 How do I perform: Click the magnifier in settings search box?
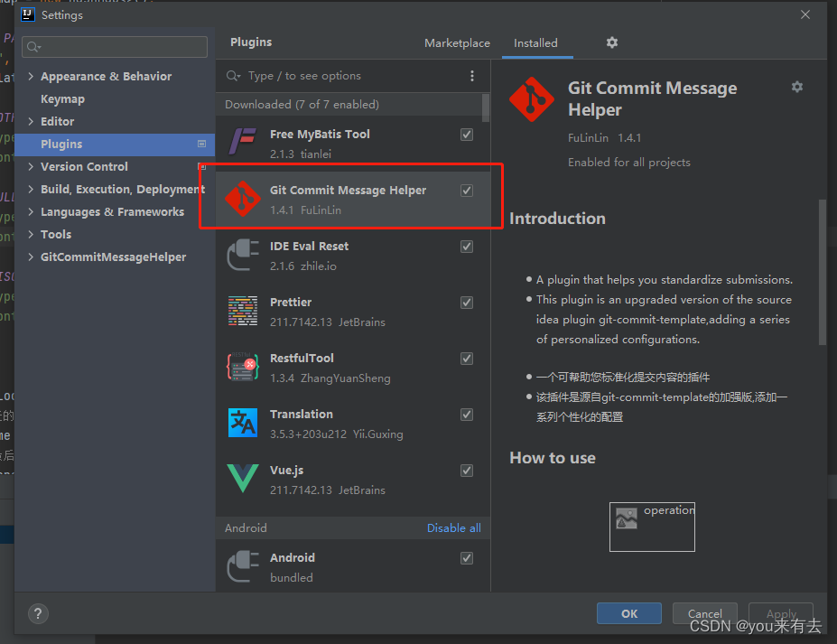tap(33, 47)
